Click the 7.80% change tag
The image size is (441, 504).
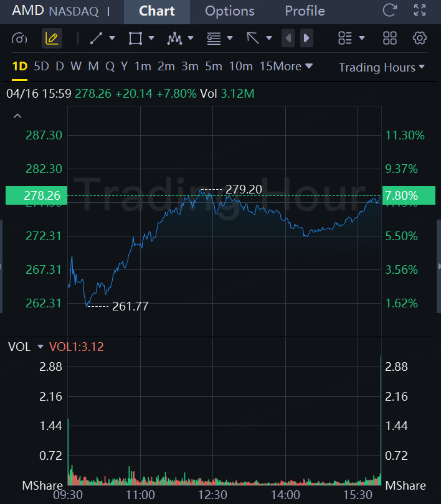(x=409, y=195)
